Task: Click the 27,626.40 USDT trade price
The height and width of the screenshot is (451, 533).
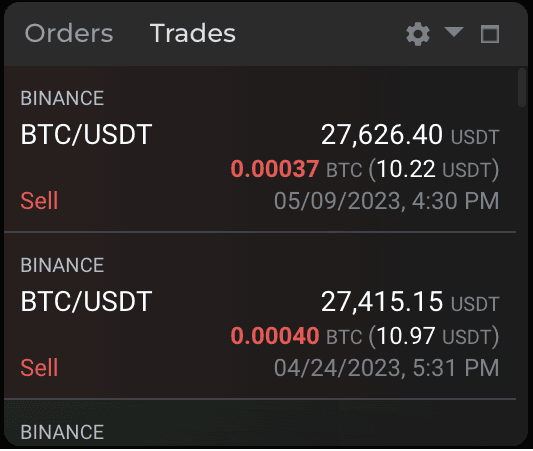Action: pyautogui.click(x=410, y=135)
